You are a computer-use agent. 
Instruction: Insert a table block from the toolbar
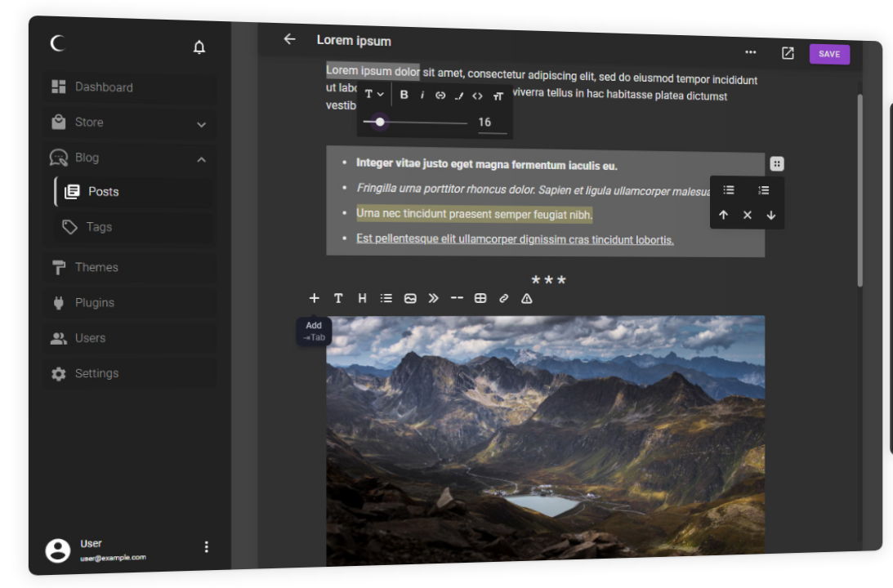point(480,298)
